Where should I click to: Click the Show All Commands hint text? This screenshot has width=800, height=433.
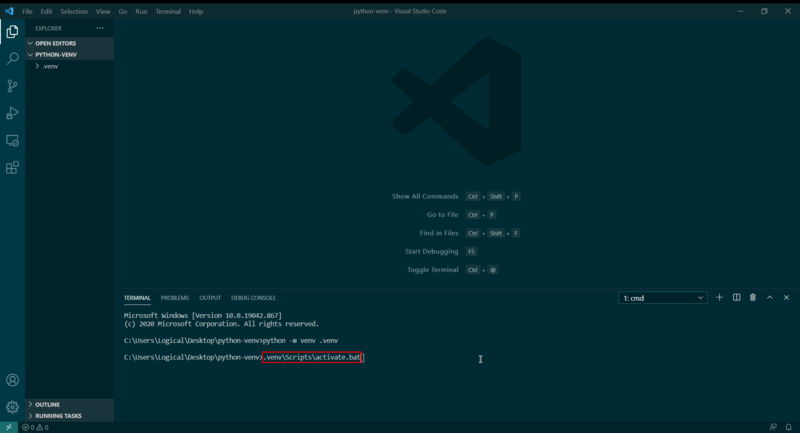click(x=425, y=196)
